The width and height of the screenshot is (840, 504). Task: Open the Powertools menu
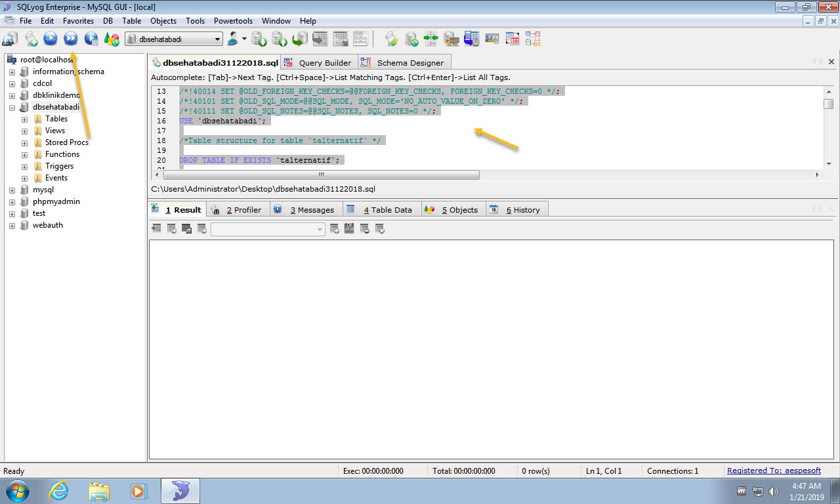click(x=233, y=21)
